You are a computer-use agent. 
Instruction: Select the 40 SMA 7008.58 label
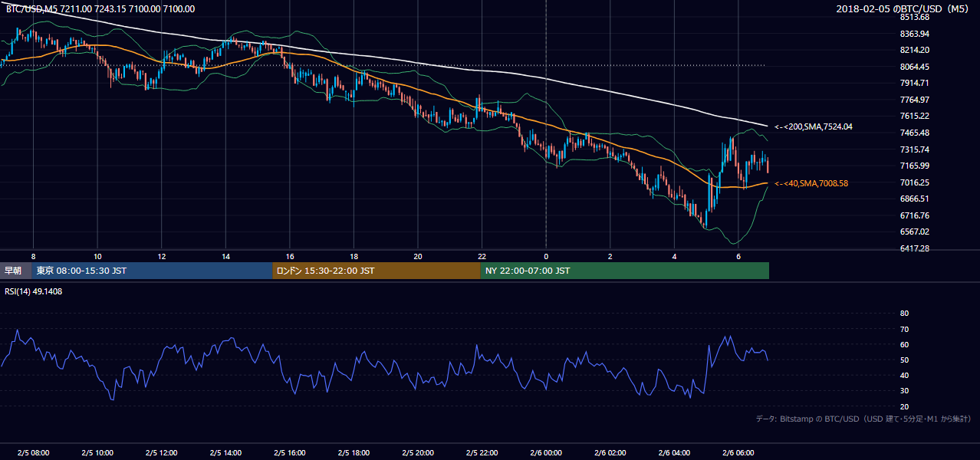point(811,183)
